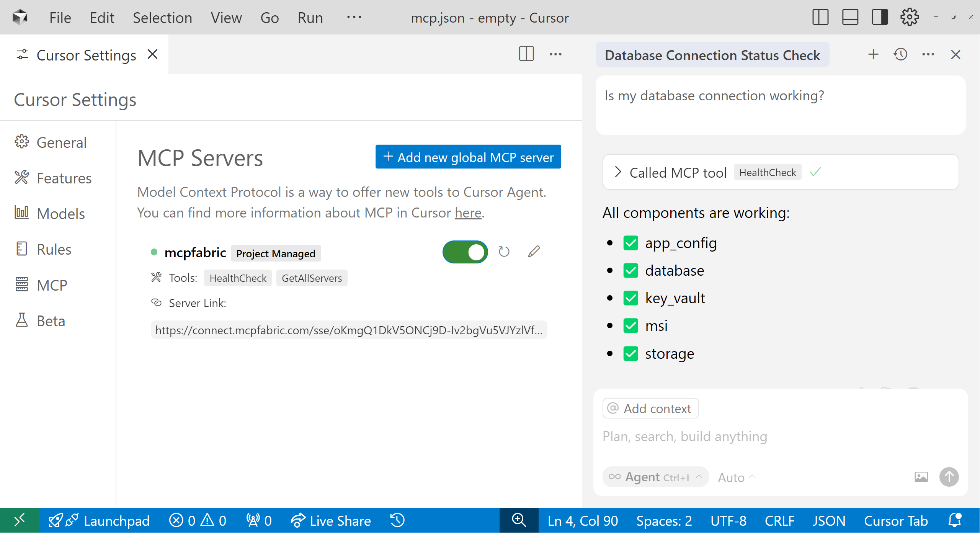Disable the mcpfabric server toggle

point(465,252)
